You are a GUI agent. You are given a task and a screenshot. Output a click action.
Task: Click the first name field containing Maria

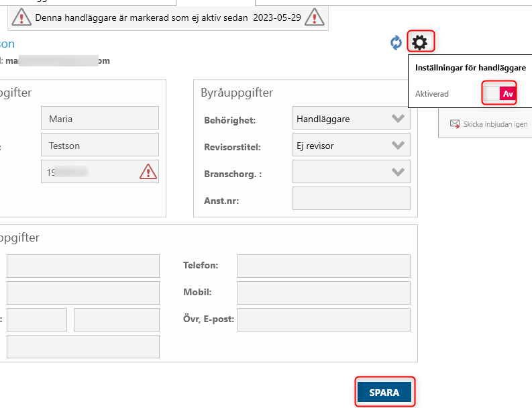pyautogui.click(x=100, y=118)
